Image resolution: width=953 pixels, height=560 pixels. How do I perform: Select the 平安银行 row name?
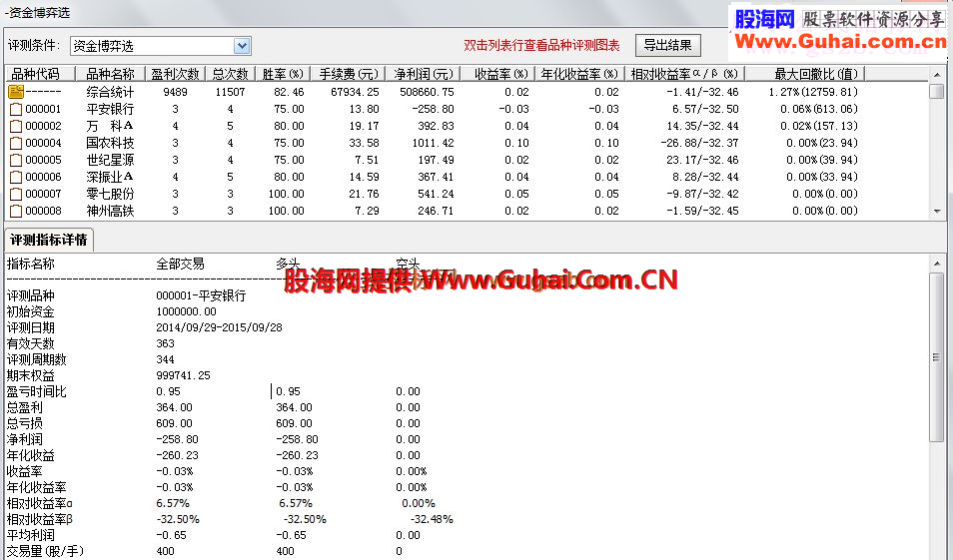110,110
